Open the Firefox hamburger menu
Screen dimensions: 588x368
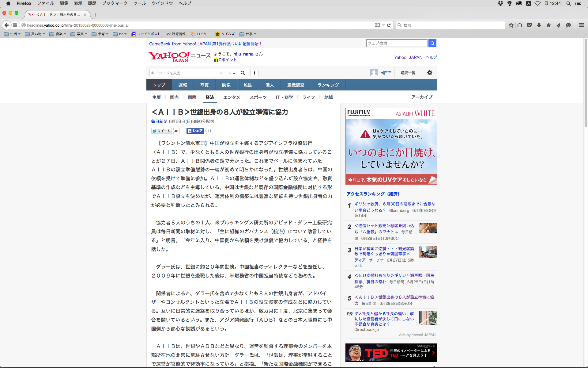point(581,25)
